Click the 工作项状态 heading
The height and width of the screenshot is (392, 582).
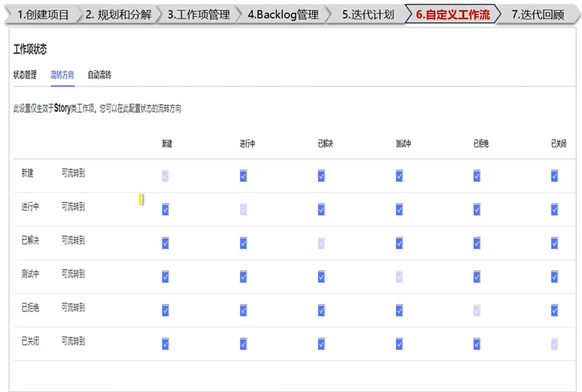click(30, 49)
